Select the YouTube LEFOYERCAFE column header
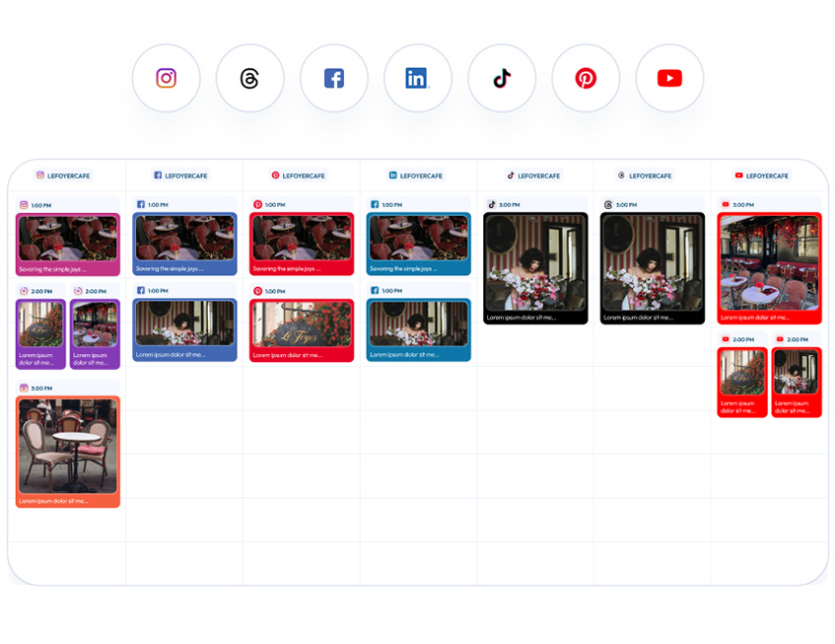The width and height of the screenshot is (835, 644). tap(767, 176)
